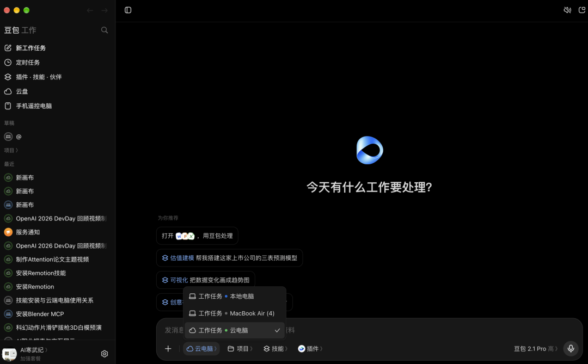Toggle the sidebar panel icon
588x364 pixels.
pos(128,10)
